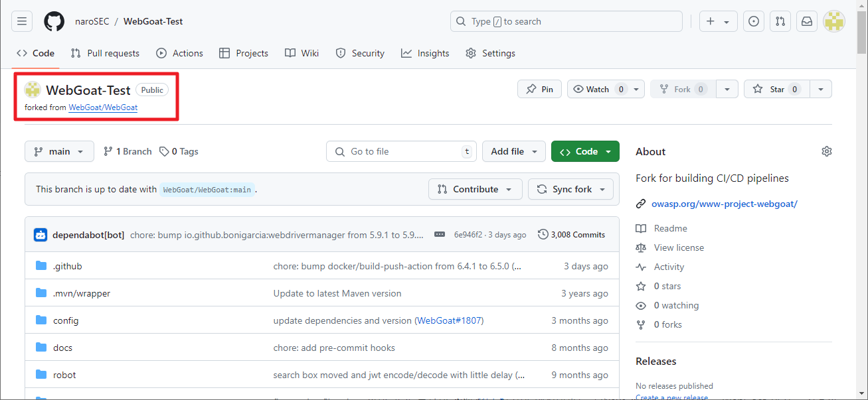The image size is (868, 400).
Task: Click the dependabot avatar icon
Action: point(41,235)
